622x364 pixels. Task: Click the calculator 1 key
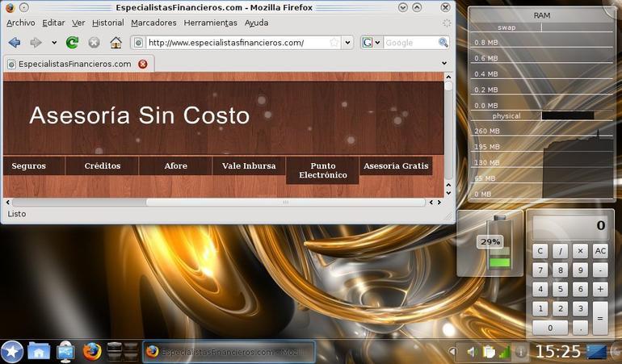(x=540, y=308)
